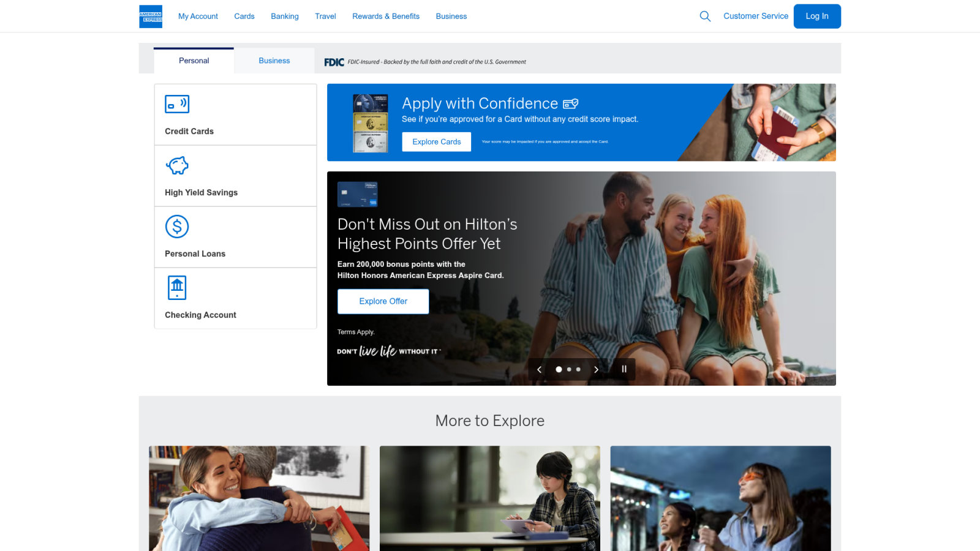Click the Checking Account bank icon
The width and height of the screenshot is (980, 551).
coord(177,288)
